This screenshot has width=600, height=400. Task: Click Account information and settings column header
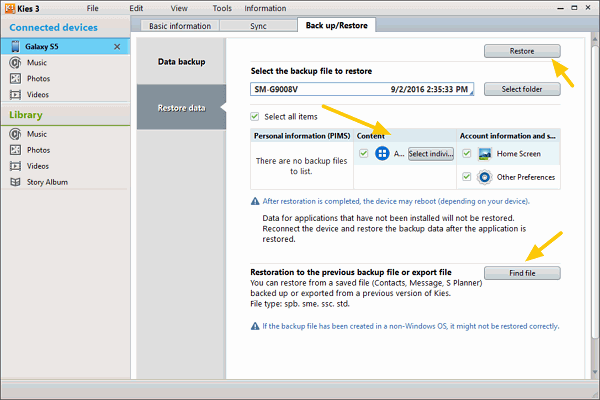pos(507,136)
